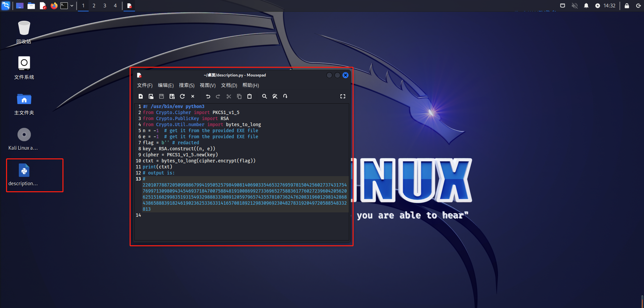Reload the document with the refresh icon

(x=182, y=96)
